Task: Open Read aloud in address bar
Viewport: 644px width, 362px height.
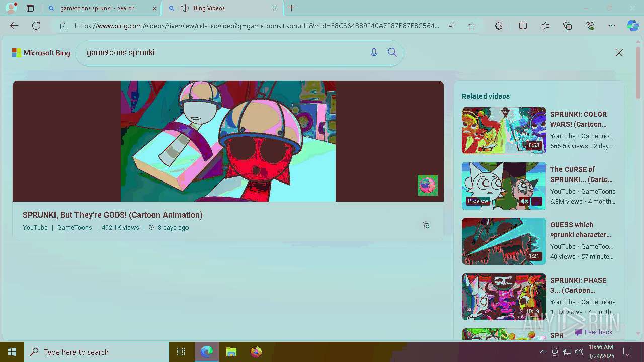Action: (x=452, y=26)
